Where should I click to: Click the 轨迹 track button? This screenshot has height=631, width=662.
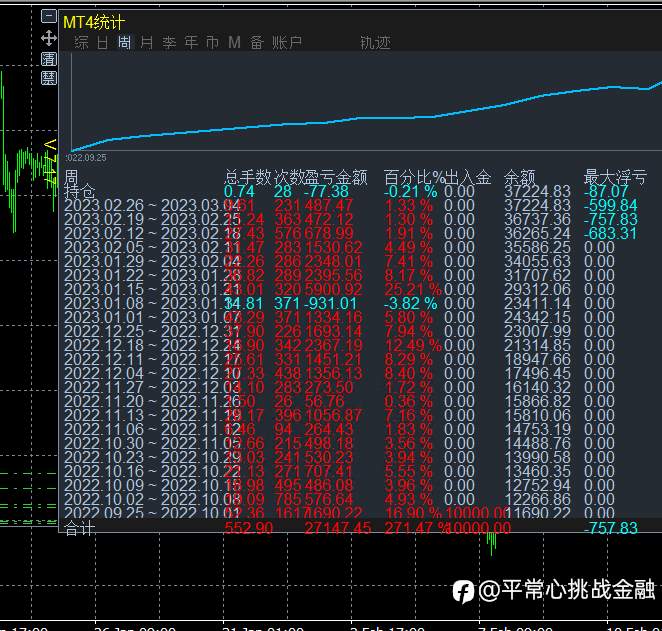pyautogui.click(x=375, y=42)
